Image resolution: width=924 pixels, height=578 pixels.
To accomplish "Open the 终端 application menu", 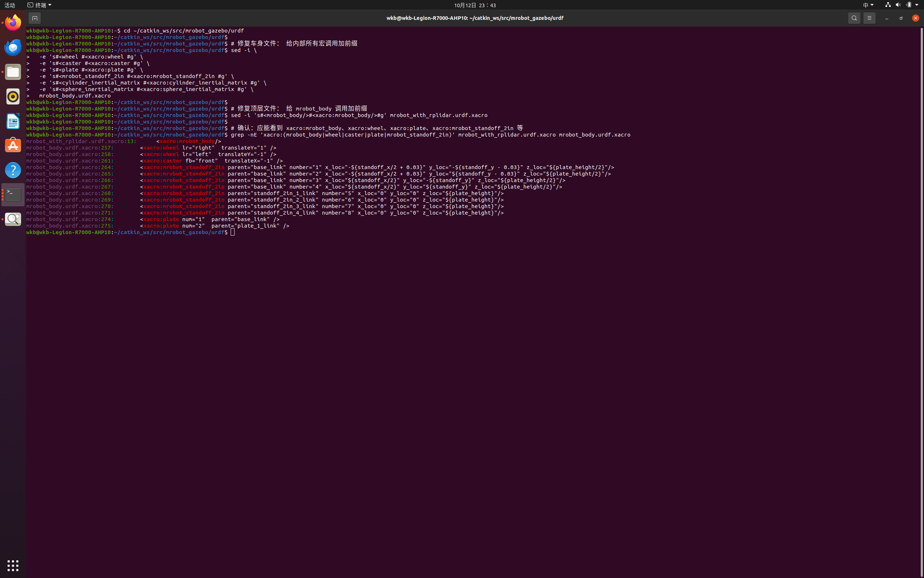I will tap(39, 5).
